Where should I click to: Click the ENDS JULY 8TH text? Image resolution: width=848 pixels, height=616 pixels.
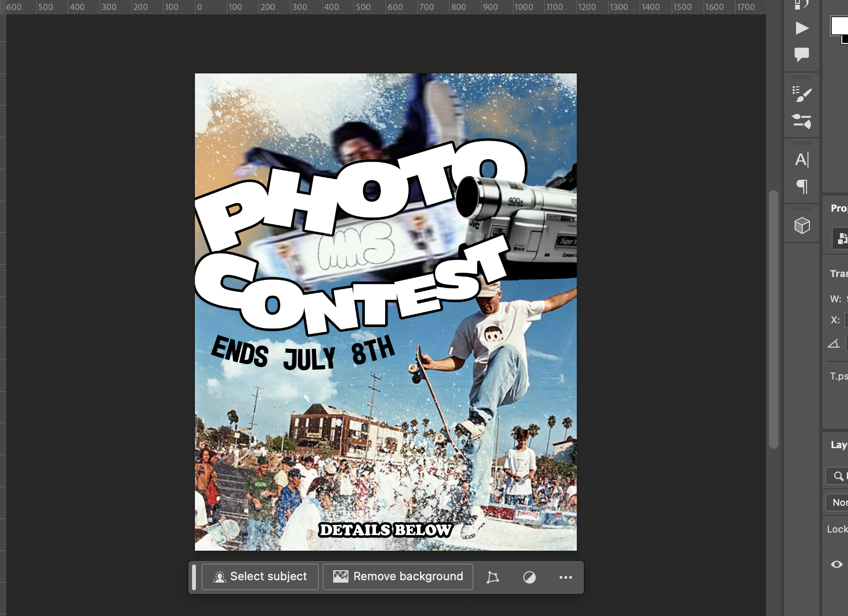303,353
